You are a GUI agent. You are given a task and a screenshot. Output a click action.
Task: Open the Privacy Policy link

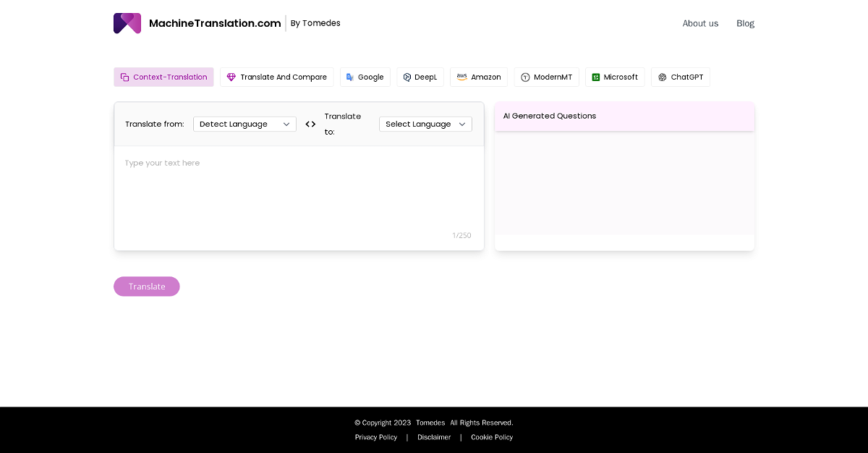(x=376, y=437)
